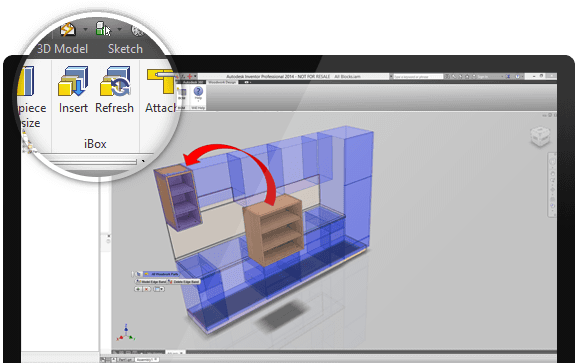Switch to the Sketch tab
Viewport: 575px width, 363px height.
tap(125, 49)
